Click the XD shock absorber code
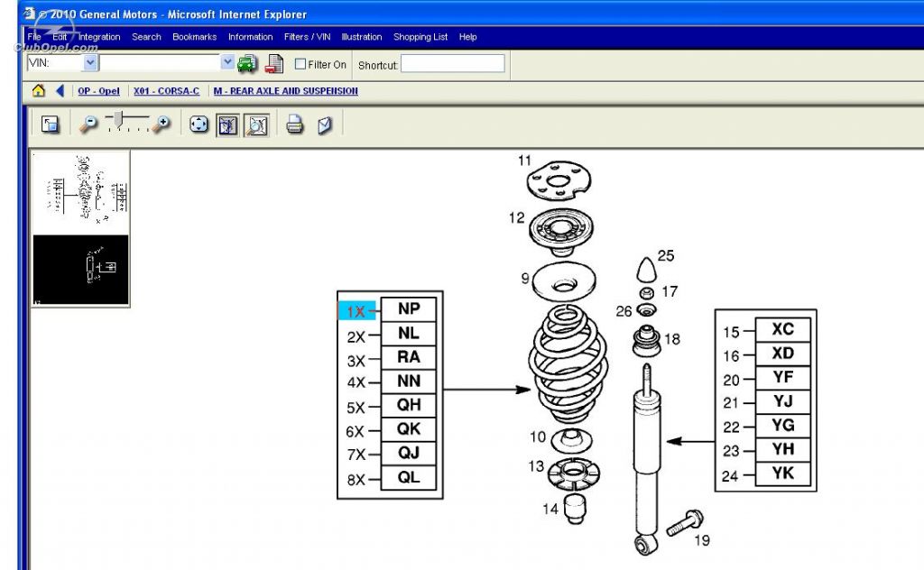 782,354
